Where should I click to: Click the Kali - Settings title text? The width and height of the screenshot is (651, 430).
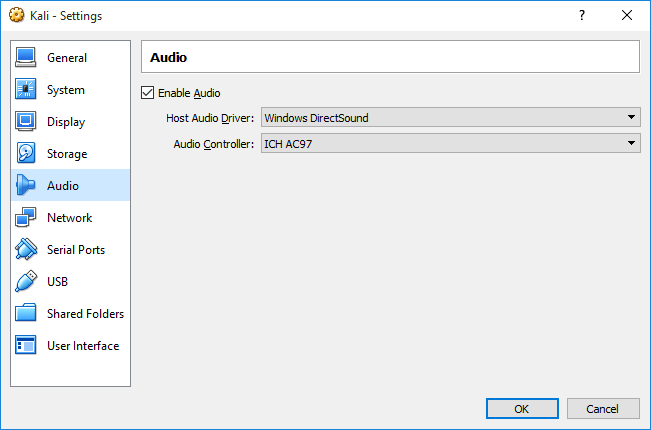(66, 16)
